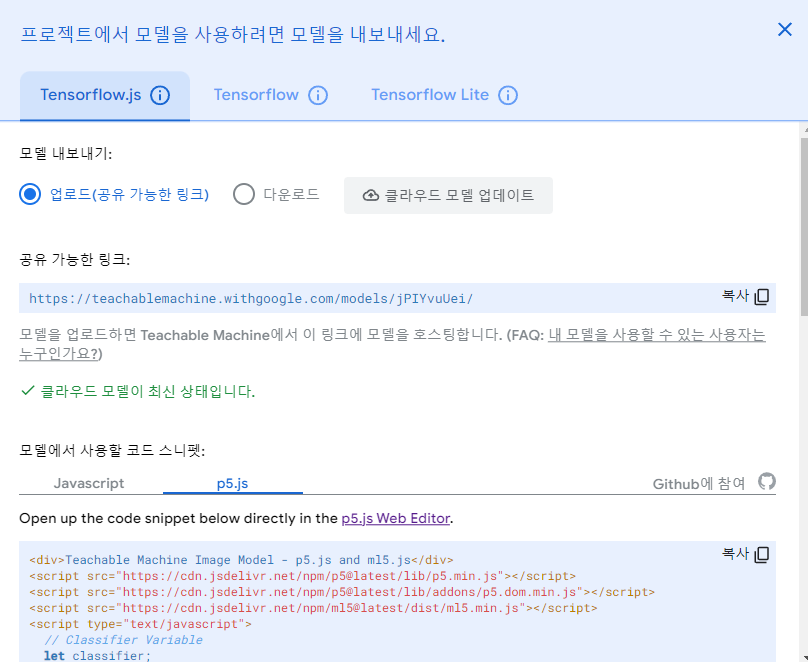Viewport: 808px width, 662px height.
Task: Open the Github octocat icon
Action: pos(766,482)
